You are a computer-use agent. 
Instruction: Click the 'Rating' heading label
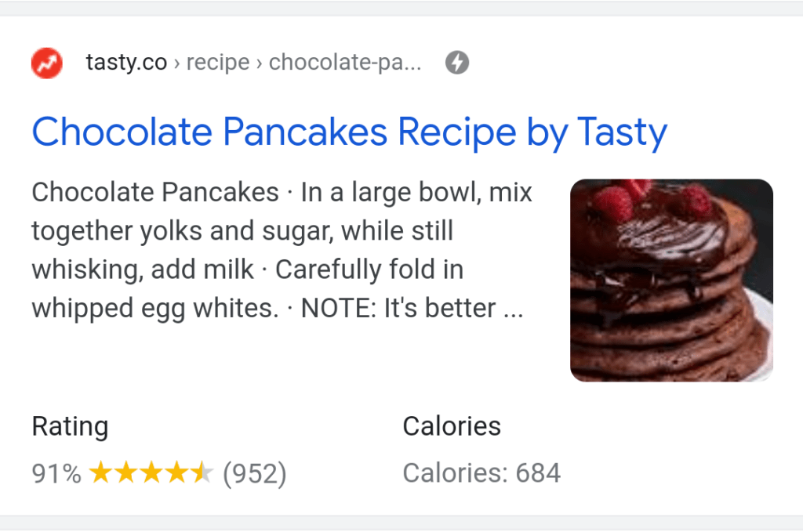click(x=70, y=427)
